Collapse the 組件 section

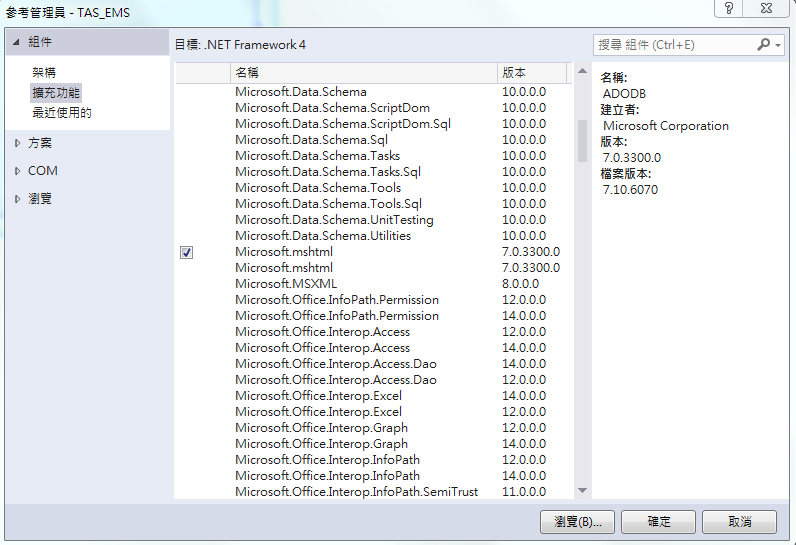pyautogui.click(x=16, y=42)
